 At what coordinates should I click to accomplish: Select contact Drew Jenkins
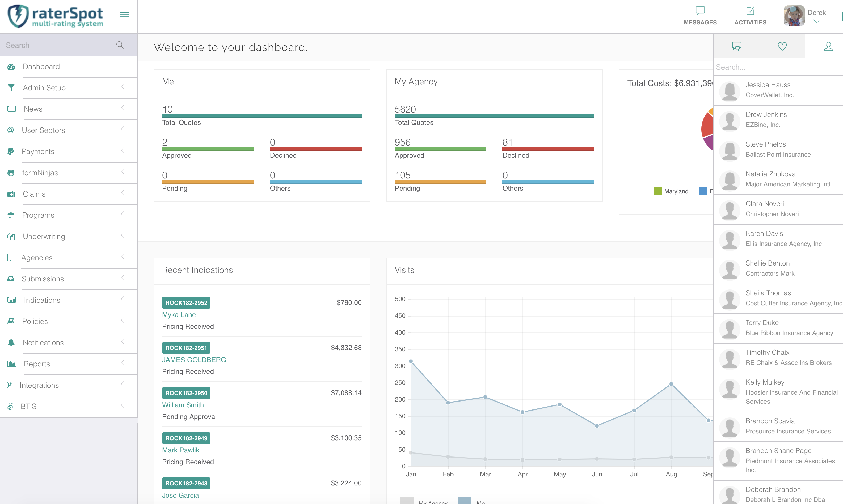(x=778, y=120)
